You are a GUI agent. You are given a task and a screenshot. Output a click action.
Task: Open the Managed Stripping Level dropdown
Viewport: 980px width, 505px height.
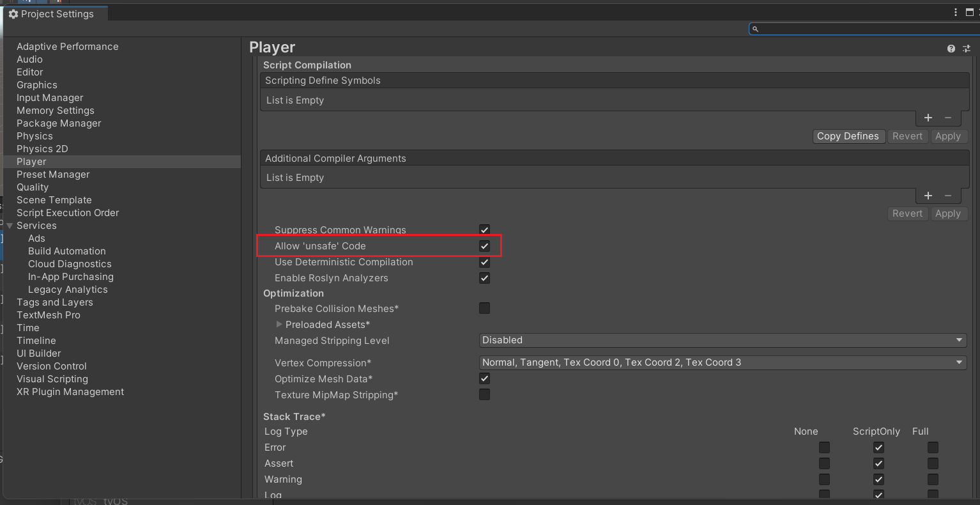[722, 340]
